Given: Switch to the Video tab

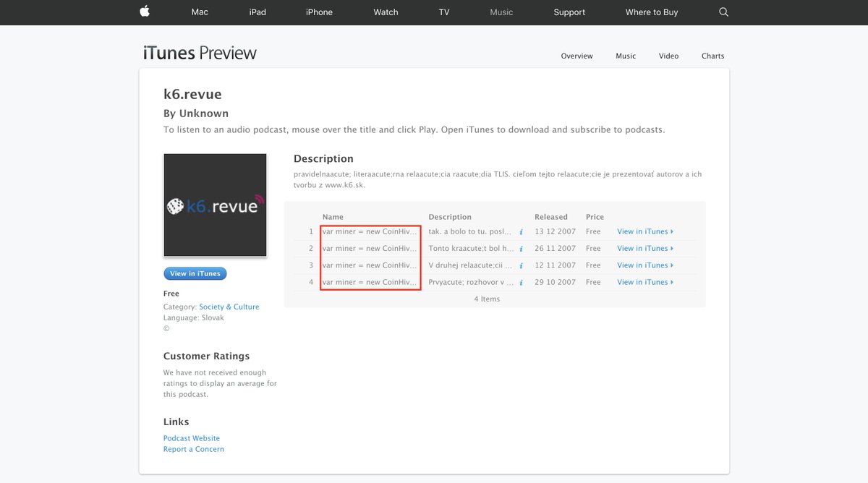Looking at the screenshot, I should click(x=668, y=56).
